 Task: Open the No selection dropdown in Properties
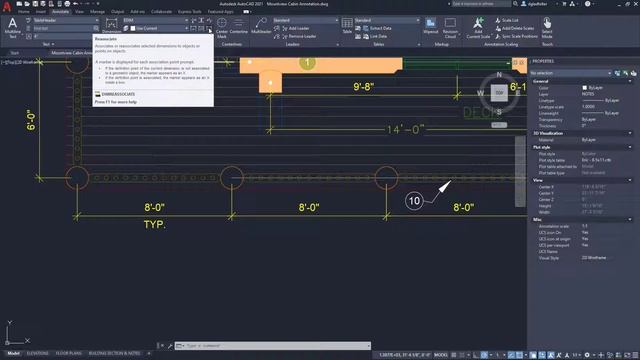click(x=570, y=73)
